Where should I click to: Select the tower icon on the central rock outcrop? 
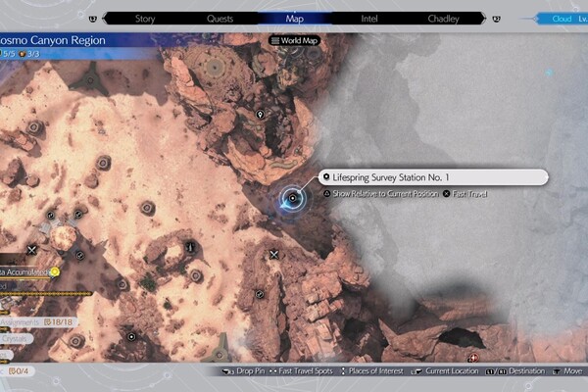[x=190, y=247]
